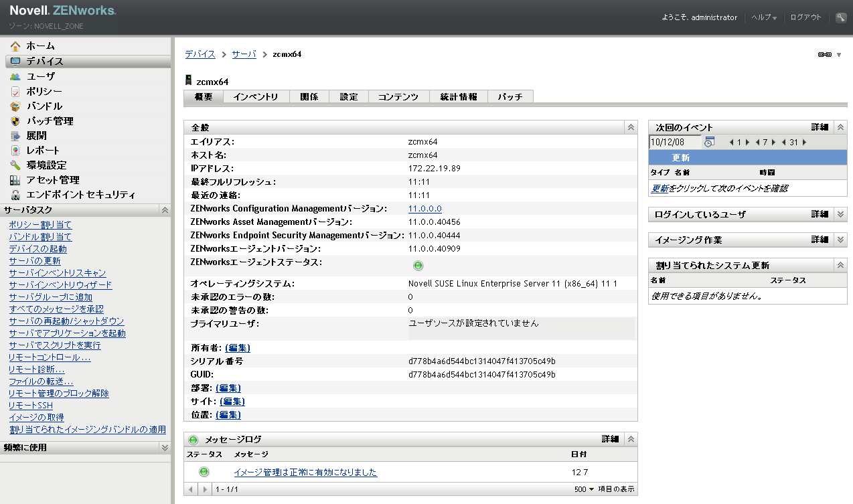853x504 pixels.
Task: Step forward seven days arrow right of 7
Action: (x=773, y=142)
